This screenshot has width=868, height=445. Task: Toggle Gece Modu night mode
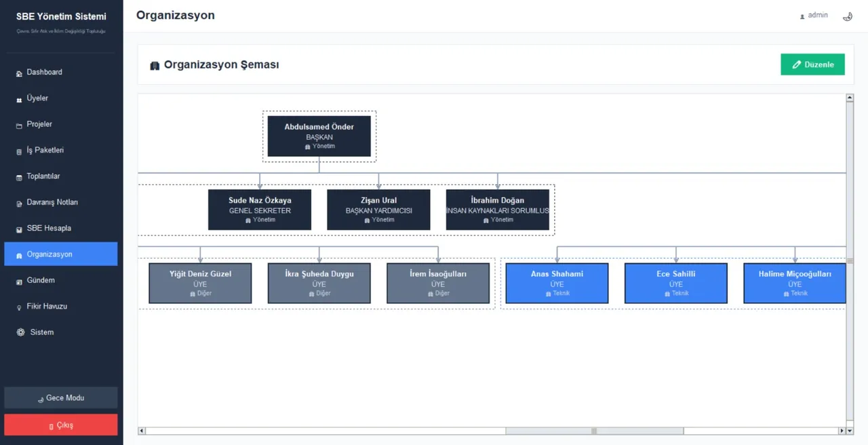tap(60, 398)
